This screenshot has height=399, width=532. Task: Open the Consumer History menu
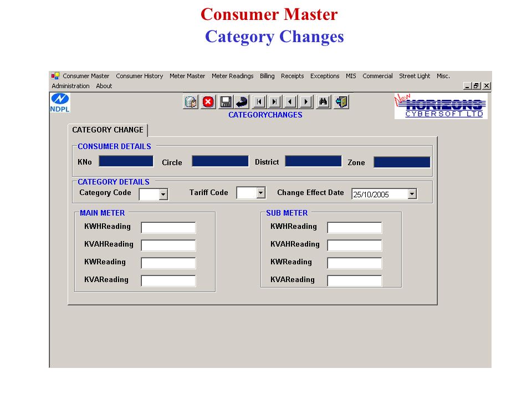click(140, 76)
